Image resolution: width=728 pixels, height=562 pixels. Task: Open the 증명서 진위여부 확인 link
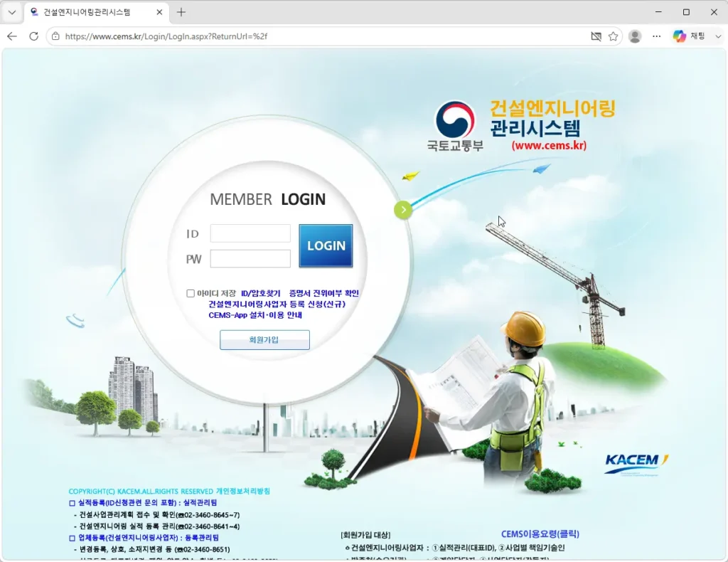click(x=324, y=294)
